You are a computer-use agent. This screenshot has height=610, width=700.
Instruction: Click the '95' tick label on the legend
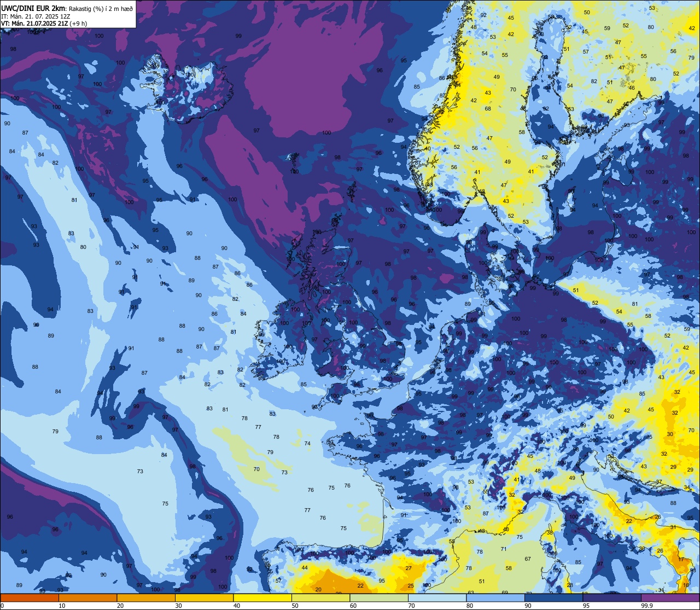tap(586, 606)
